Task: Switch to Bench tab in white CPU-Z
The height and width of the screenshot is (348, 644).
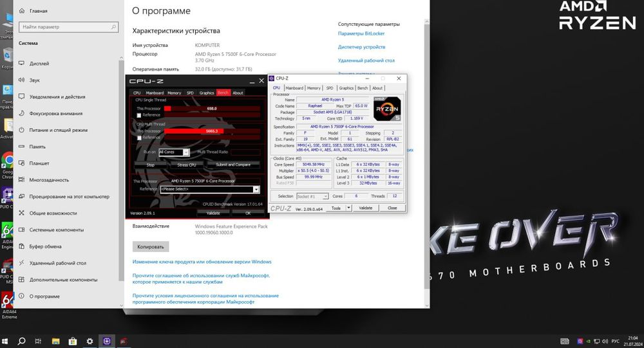Action: (x=363, y=88)
